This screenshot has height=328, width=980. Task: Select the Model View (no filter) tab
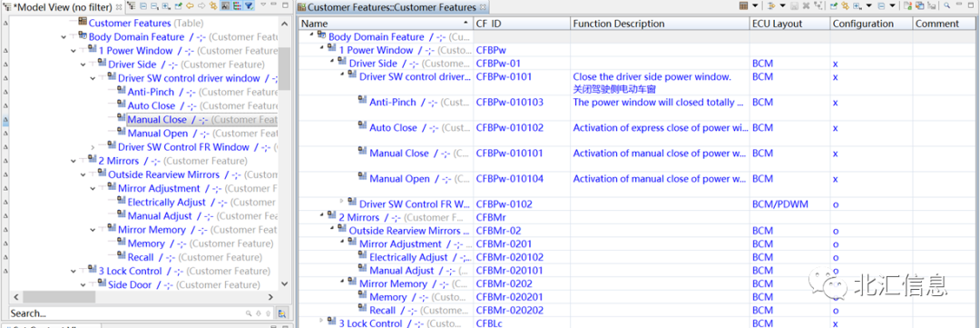tap(64, 6)
